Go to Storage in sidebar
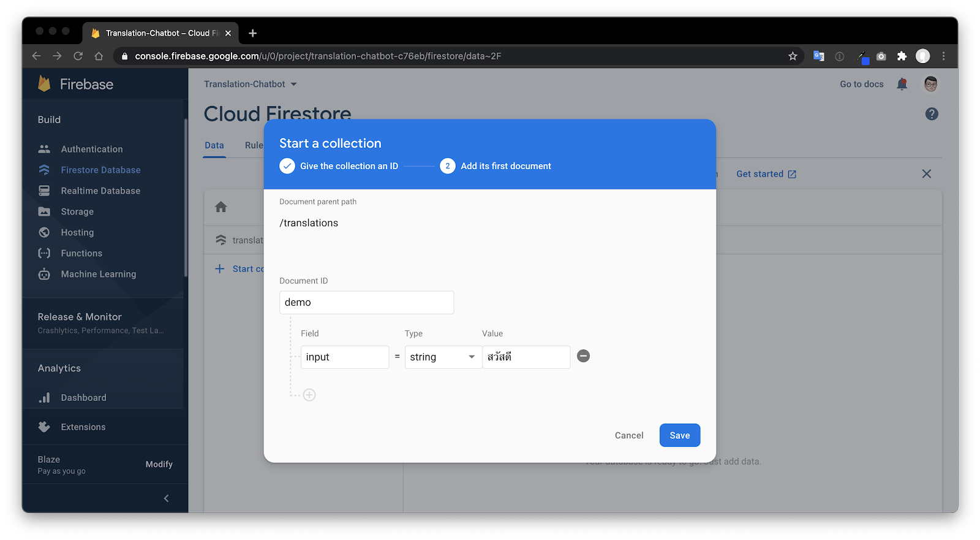Viewport: 980px width, 540px height. [x=77, y=211]
